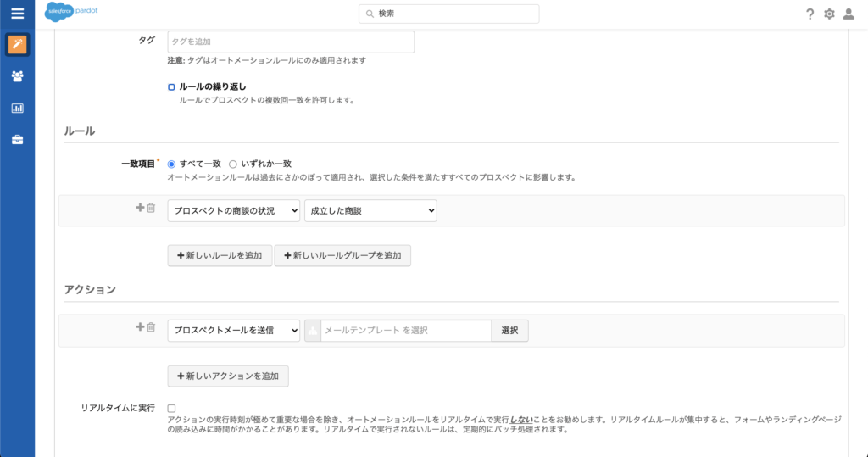Tick the リアルタイムに実行 checkbox

171,409
